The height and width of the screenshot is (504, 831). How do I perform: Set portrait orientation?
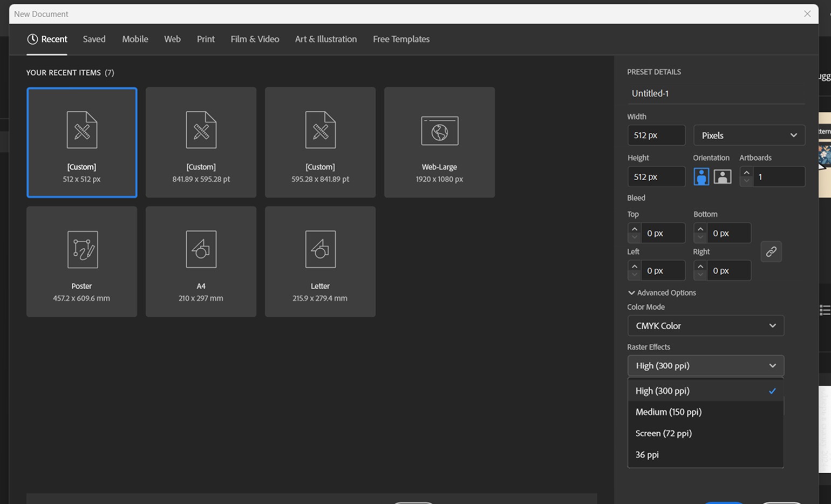(701, 176)
